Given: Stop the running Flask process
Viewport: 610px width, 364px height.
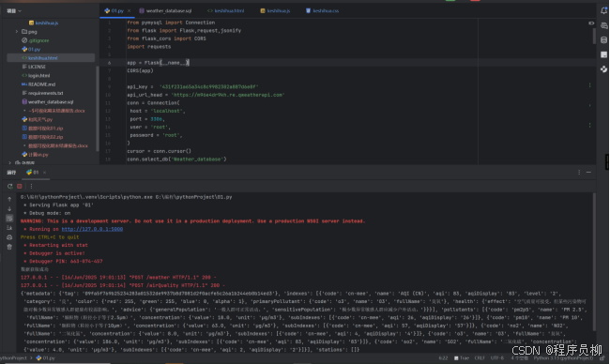Looking at the screenshot, I should coord(20,187).
